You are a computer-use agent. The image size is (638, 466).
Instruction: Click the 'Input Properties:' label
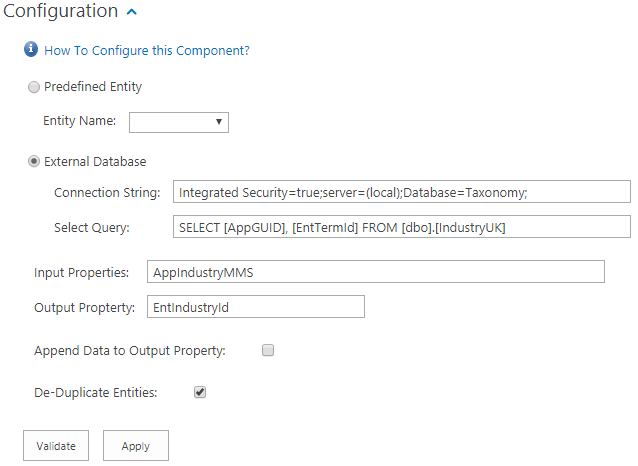click(82, 273)
